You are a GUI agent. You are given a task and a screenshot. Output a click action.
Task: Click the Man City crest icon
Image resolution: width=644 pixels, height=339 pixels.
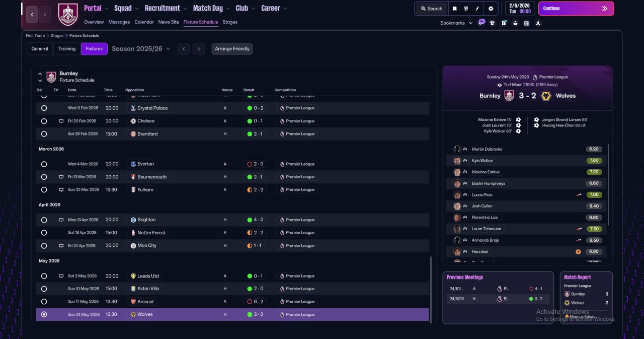[133, 245]
